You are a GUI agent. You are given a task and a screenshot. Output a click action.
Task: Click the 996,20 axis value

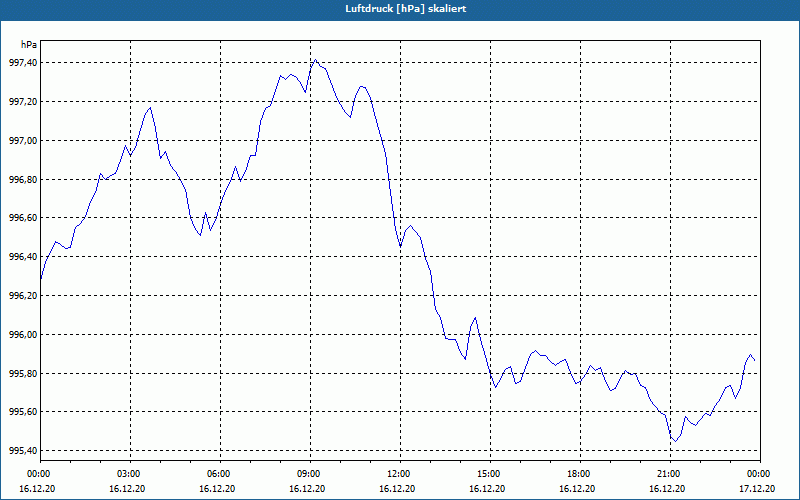point(22,295)
